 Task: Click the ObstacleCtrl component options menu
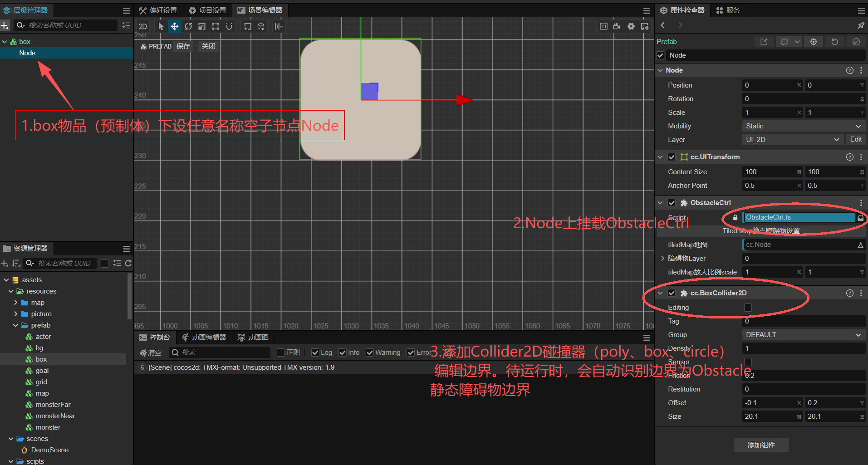(x=861, y=203)
